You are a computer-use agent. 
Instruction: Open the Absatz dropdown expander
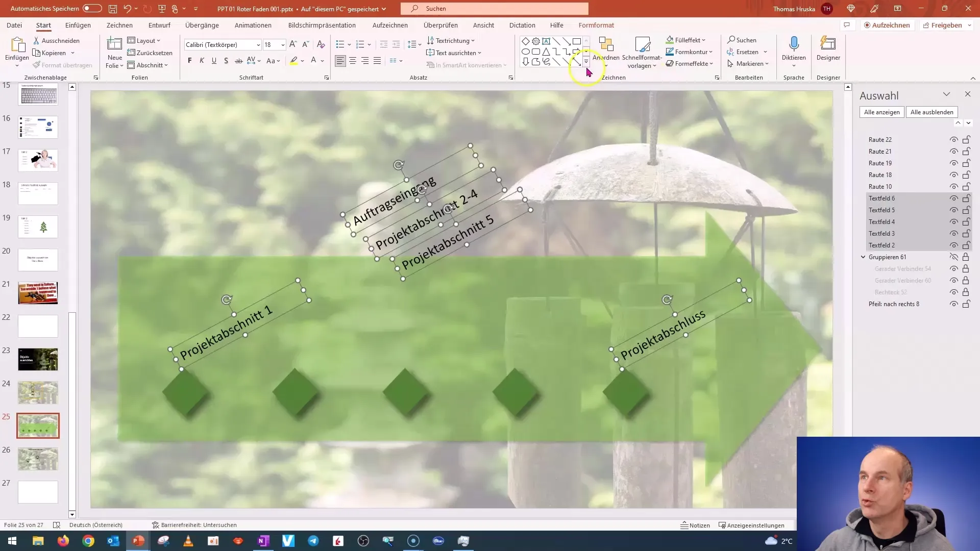pos(511,78)
